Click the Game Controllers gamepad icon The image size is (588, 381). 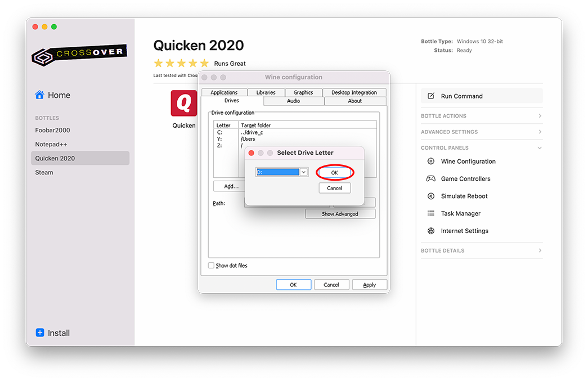pyautogui.click(x=431, y=178)
